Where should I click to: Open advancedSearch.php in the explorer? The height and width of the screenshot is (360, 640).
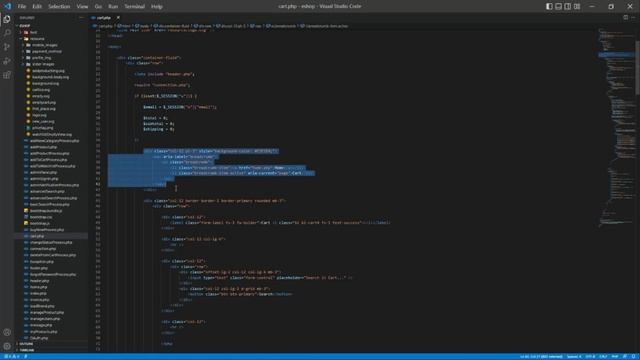pyautogui.click(x=47, y=191)
